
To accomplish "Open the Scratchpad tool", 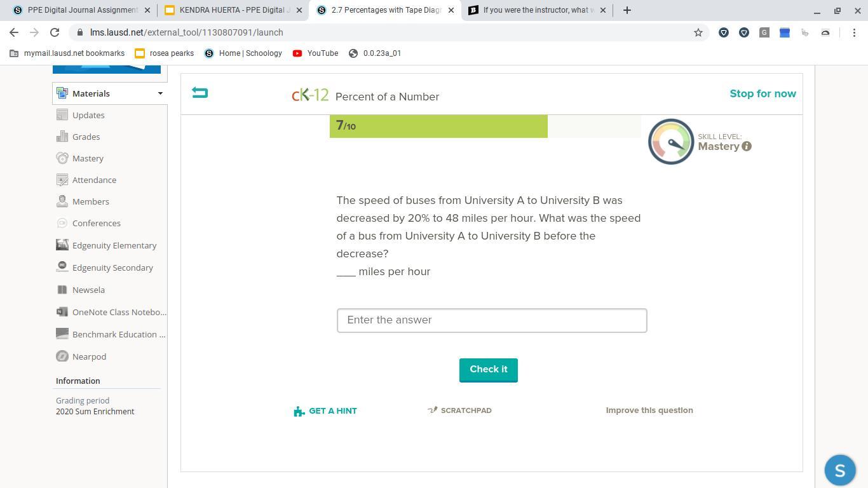I will pos(460,410).
